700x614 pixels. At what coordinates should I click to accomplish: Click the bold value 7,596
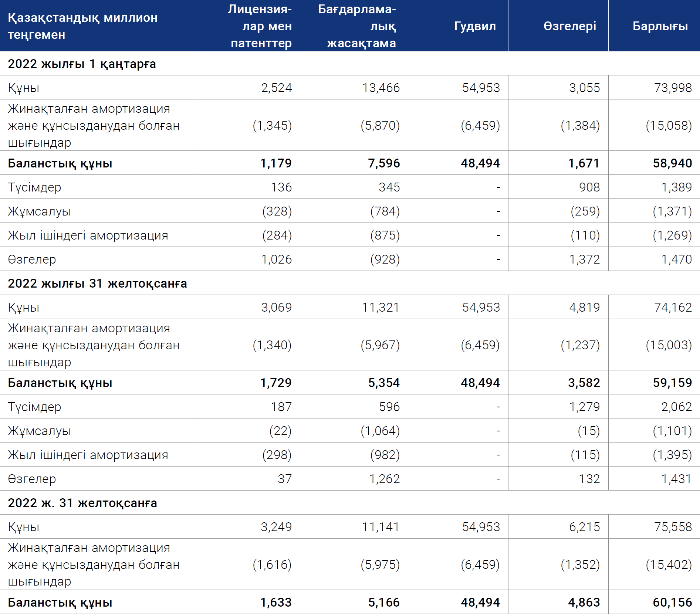pyautogui.click(x=384, y=163)
